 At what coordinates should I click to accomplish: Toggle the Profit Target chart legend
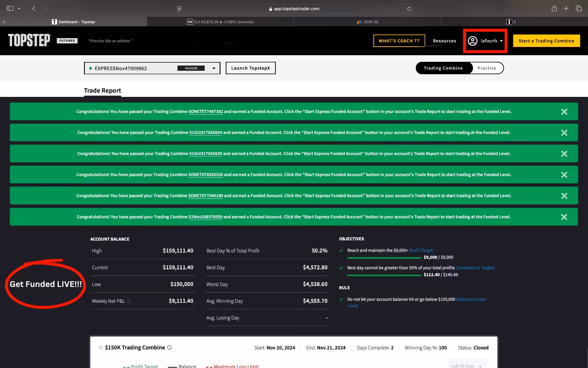(140, 366)
